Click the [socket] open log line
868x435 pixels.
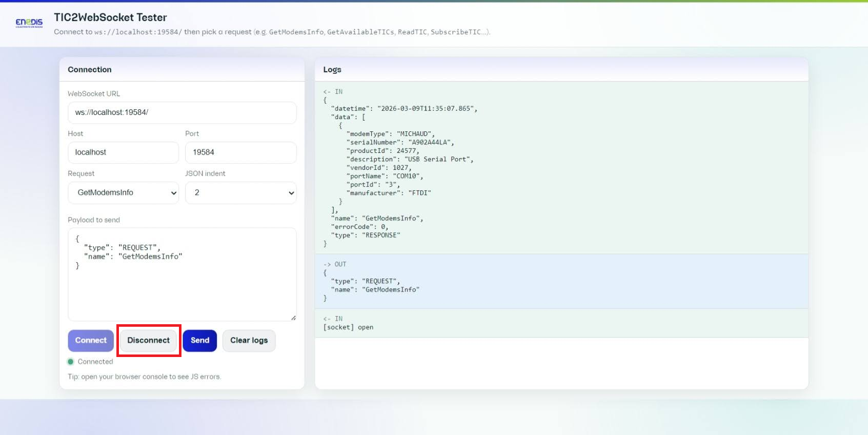348,327
